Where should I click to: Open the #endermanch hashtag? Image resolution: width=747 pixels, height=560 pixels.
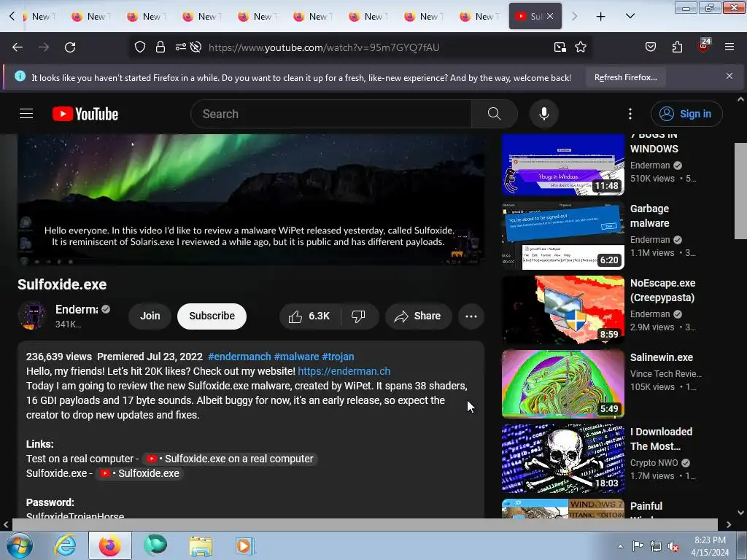click(x=239, y=357)
